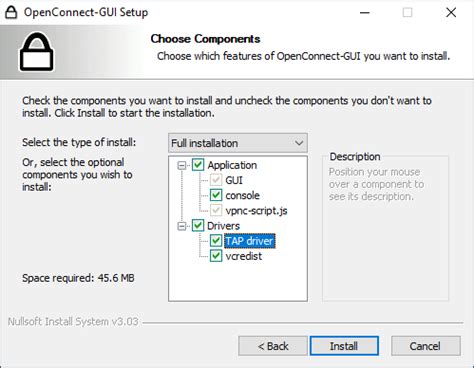Viewport: 474px width, 368px height.
Task: Click the greyed GUI checkbox
Action: [x=216, y=180]
